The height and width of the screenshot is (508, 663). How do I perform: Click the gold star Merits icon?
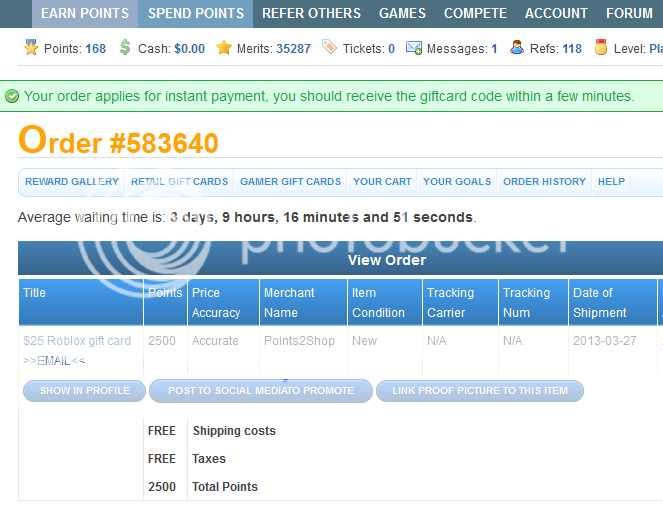(224, 47)
